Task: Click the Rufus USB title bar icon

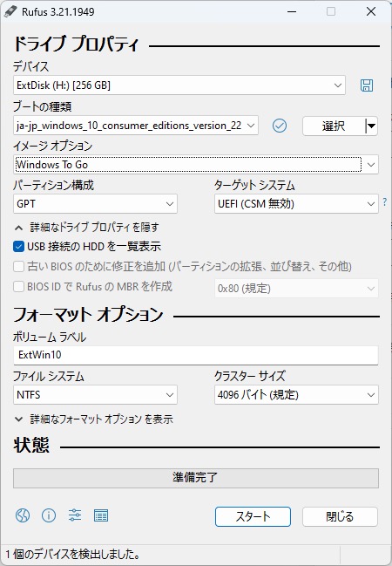Action: (10, 11)
